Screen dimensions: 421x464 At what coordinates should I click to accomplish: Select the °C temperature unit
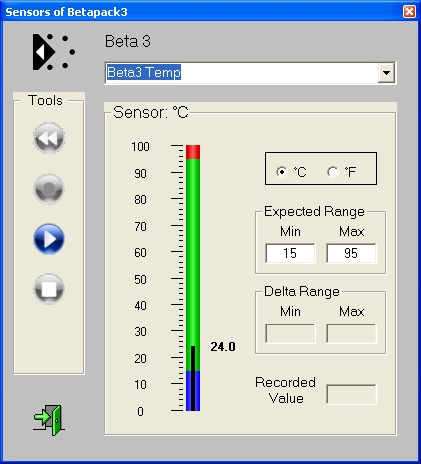[282, 172]
